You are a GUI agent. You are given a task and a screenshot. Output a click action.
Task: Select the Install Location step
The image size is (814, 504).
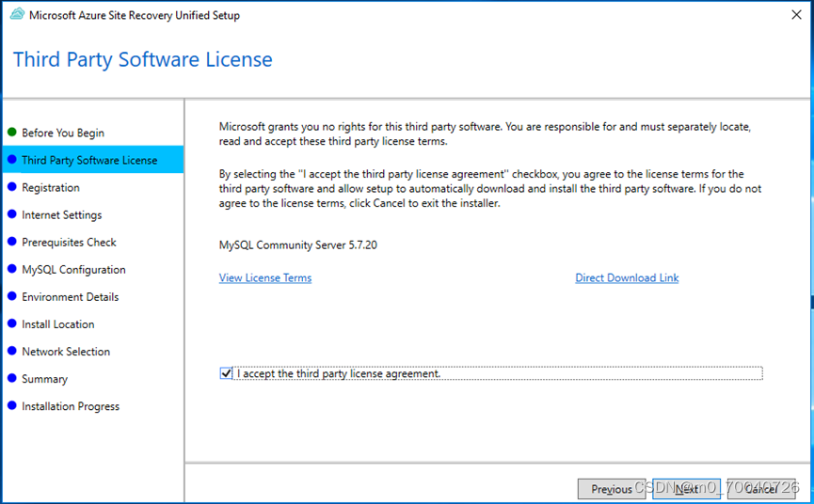point(58,324)
